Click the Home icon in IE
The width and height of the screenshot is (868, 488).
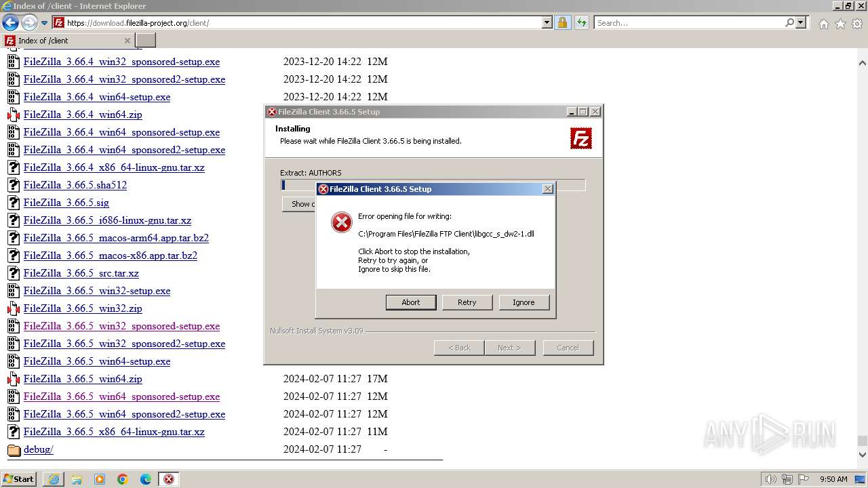(x=823, y=24)
